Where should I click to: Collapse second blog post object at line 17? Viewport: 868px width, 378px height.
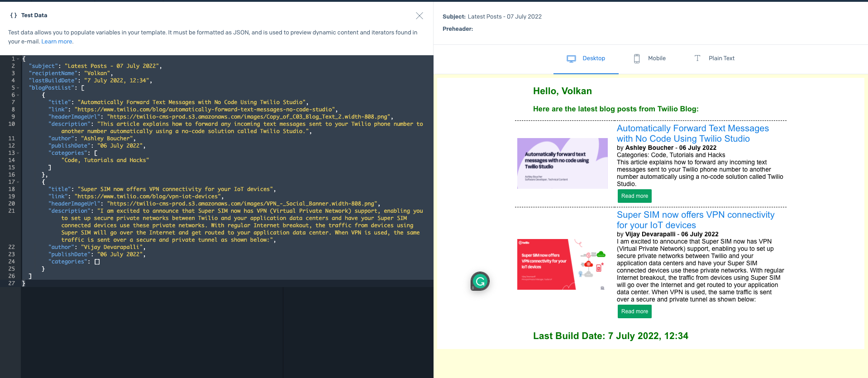[18, 182]
